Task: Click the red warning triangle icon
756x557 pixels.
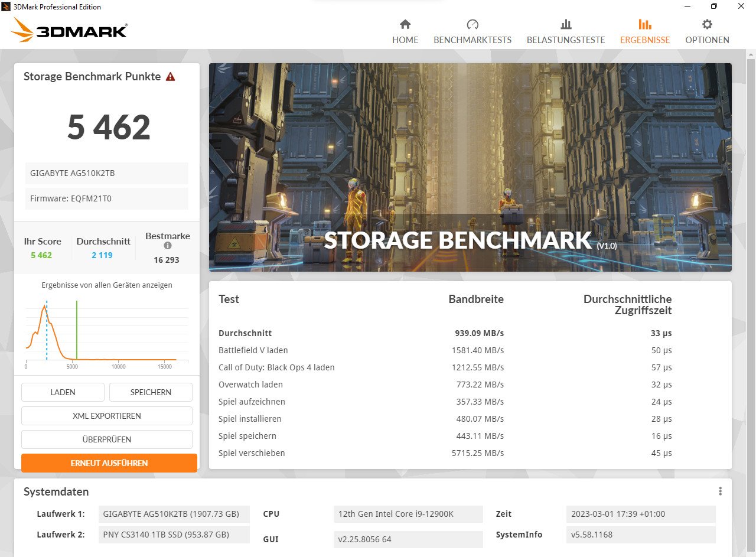Action: tap(170, 77)
